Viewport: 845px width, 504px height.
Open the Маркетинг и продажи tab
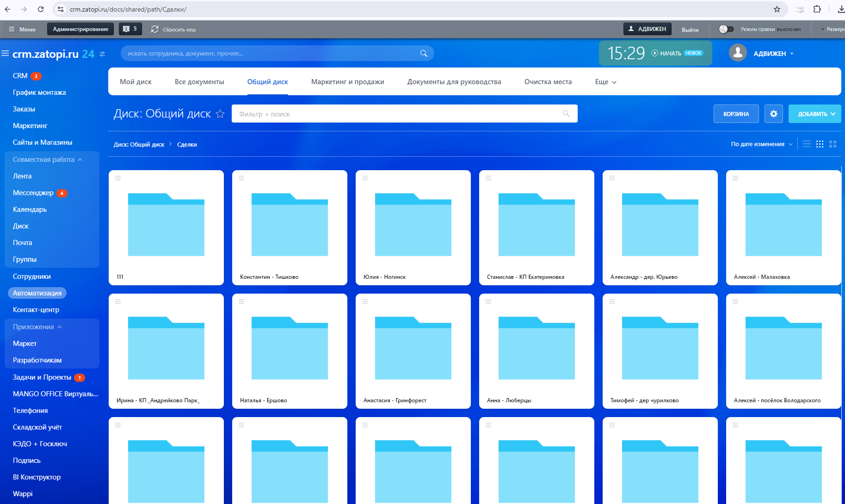(347, 82)
